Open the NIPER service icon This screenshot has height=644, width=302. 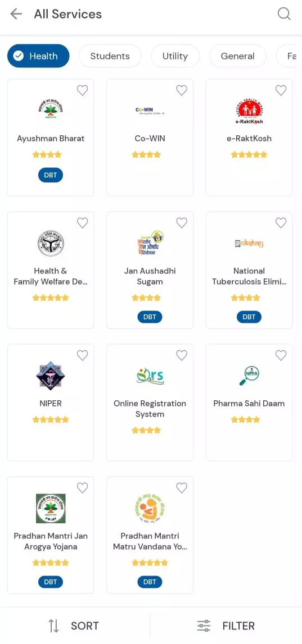coord(51,376)
